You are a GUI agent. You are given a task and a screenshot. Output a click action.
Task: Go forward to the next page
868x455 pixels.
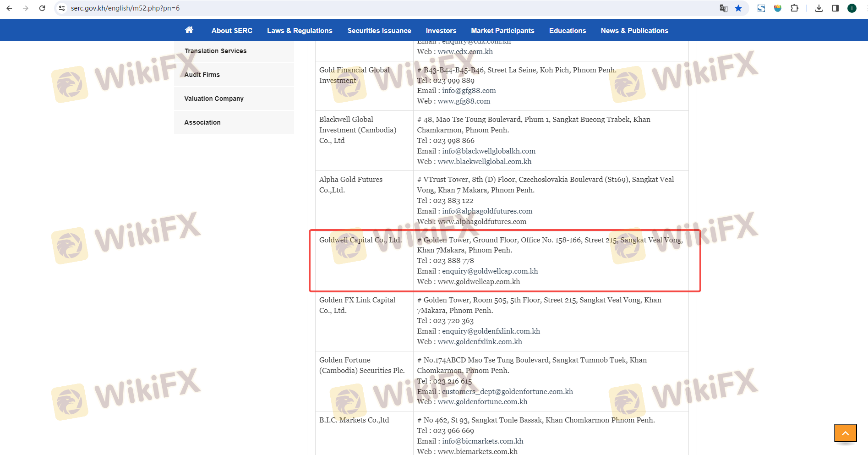tap(26, 8)
